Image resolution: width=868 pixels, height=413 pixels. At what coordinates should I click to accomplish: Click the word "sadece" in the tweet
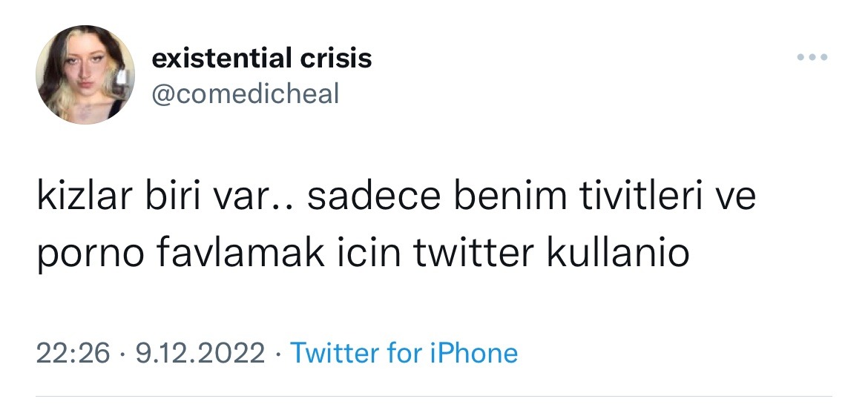[x=360, y=199]
